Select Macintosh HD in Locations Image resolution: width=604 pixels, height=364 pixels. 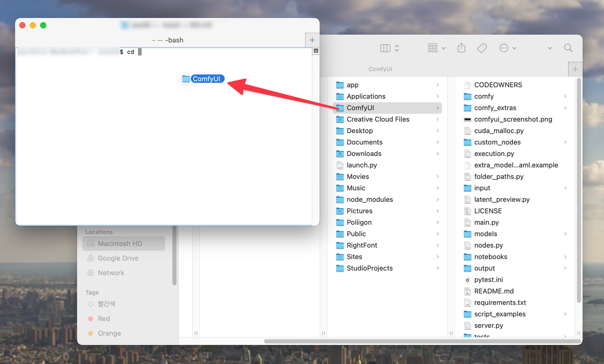tap(120, 244)
